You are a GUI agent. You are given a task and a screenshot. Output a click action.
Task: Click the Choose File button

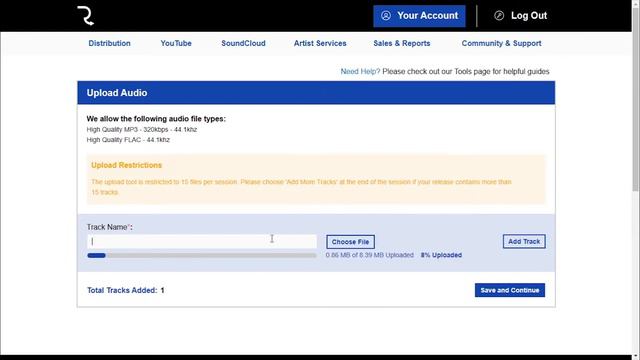pyautogui.click(x=350, y=242)
